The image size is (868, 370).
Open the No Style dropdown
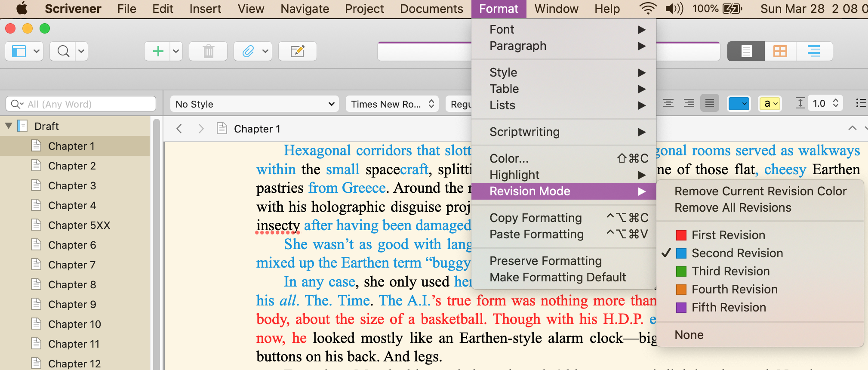[x=255, y=104]
